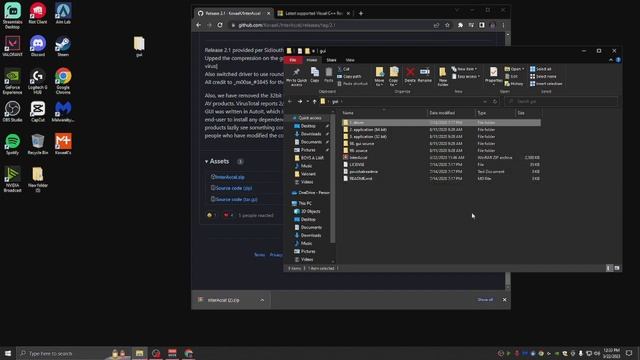Click Invert selection in the ribbon
The height and width of the screenshot is (360, 640).
coord(546,84)
